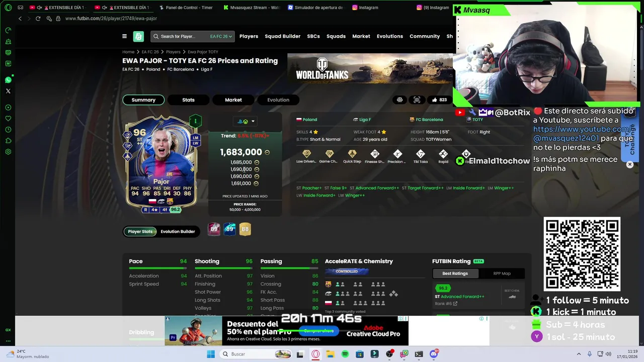This screenshot has height=362, width=644.
Task: Open the hamburger menu beside the Futbin logo
Action: 124,36
